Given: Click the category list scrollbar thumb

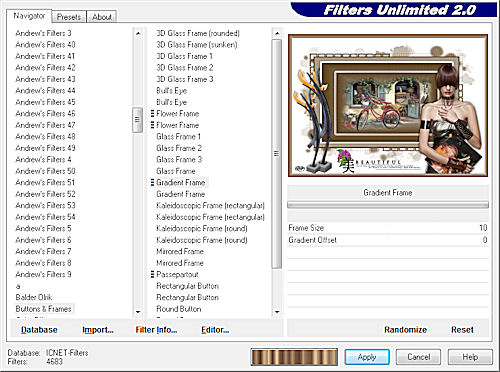Looking at the screenshot, I should tap(138, 120).
